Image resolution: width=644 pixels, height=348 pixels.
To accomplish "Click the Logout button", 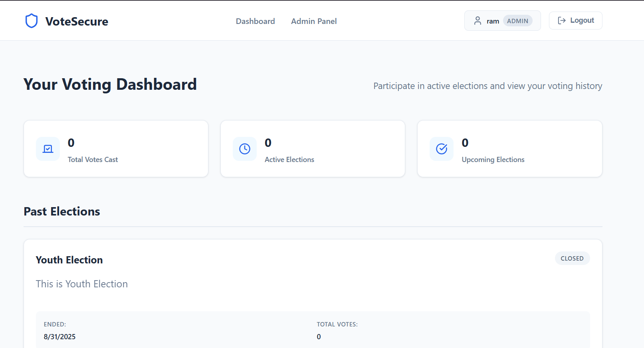I will pos(575,20).
